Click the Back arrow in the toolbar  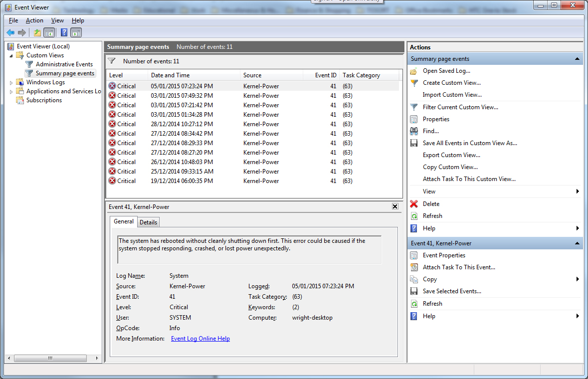pos(10,33)
